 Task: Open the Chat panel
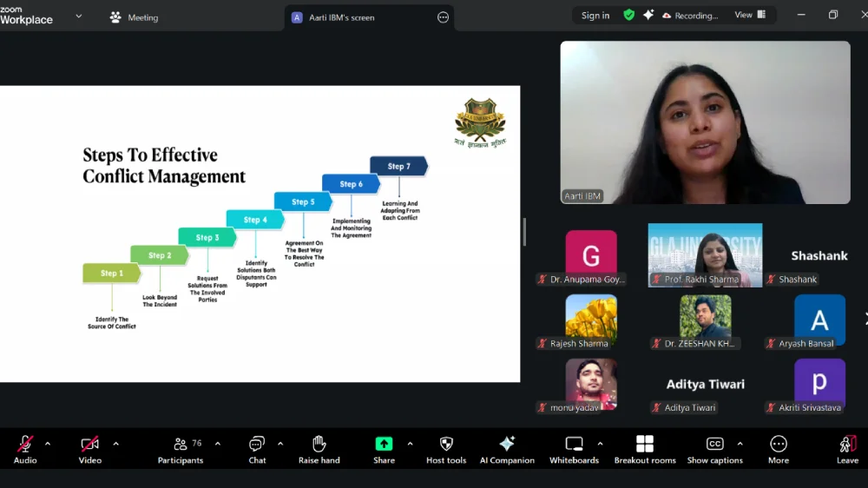[x=257, y=445]
